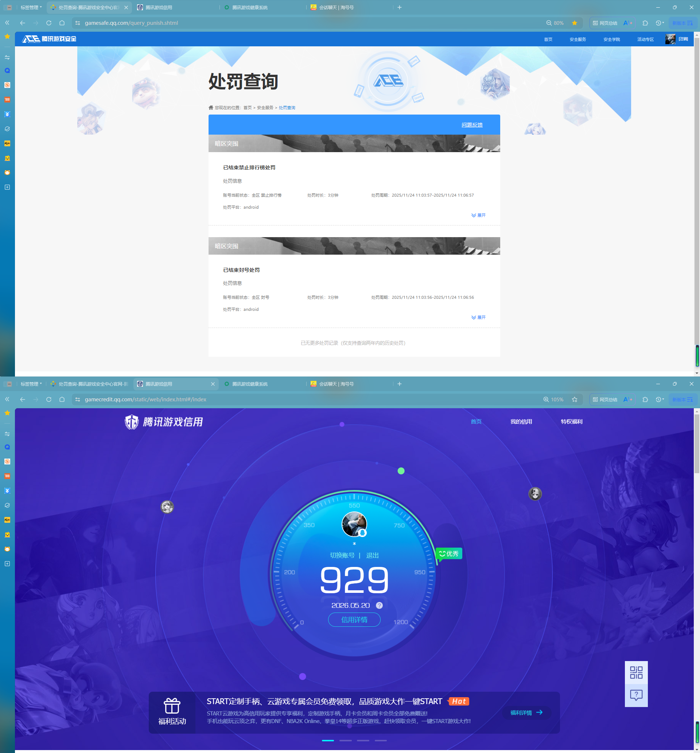Close the 腾讯游戏信用 tab in gamecredit window
Screen dimensions: 700x753
coord(213,384)
